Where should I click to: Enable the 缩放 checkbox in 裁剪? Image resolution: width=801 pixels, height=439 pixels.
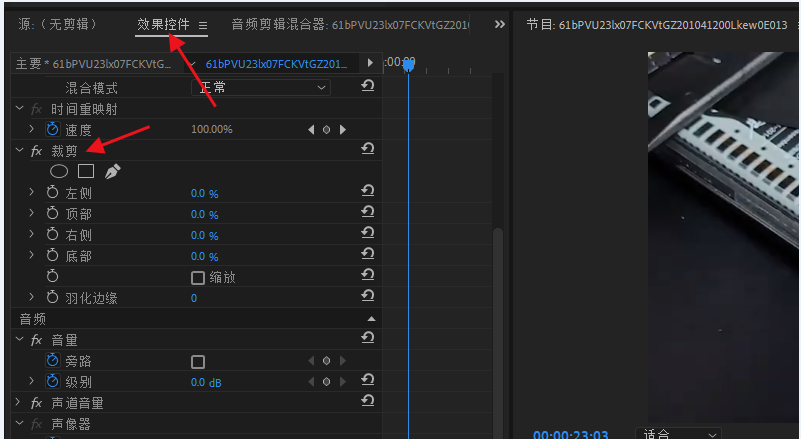(198, 278)
